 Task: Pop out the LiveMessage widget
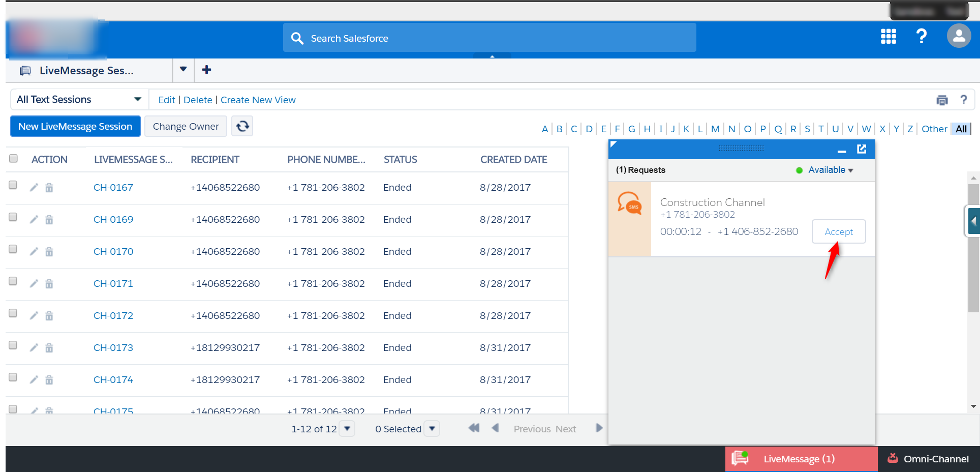(862, 149)
